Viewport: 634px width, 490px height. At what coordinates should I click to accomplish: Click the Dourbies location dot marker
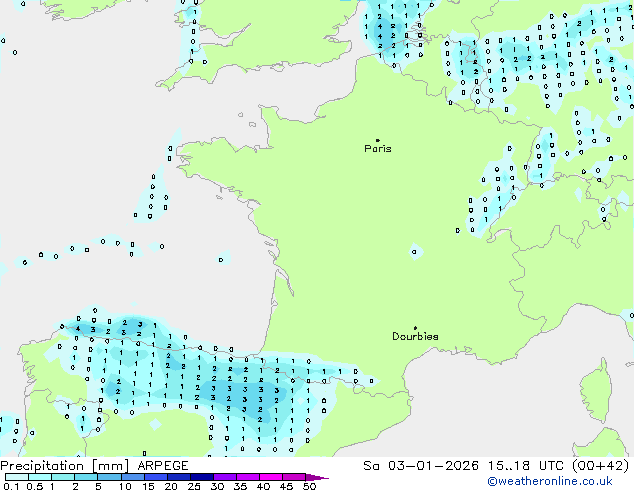click(415, 328)
